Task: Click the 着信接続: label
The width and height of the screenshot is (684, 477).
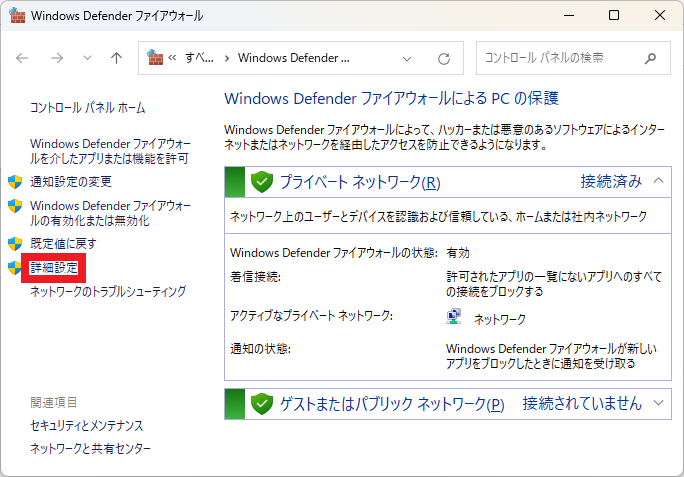Action: click(256, 277)
